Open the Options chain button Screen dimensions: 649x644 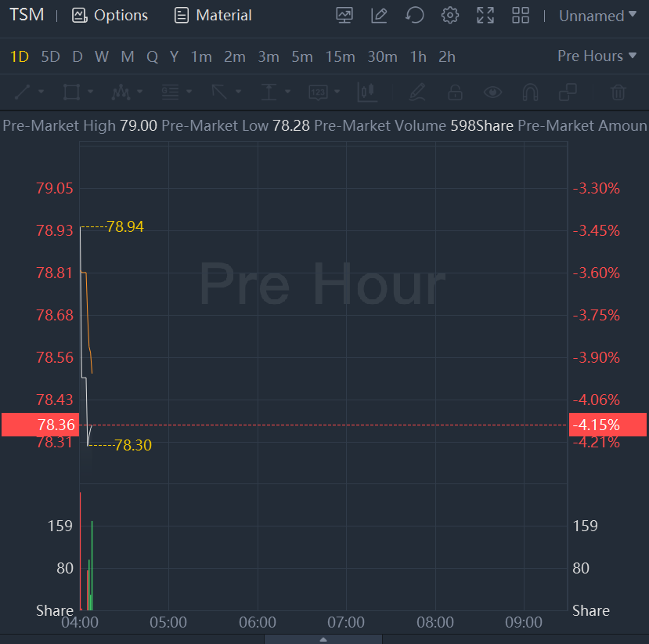click(110, 16)
